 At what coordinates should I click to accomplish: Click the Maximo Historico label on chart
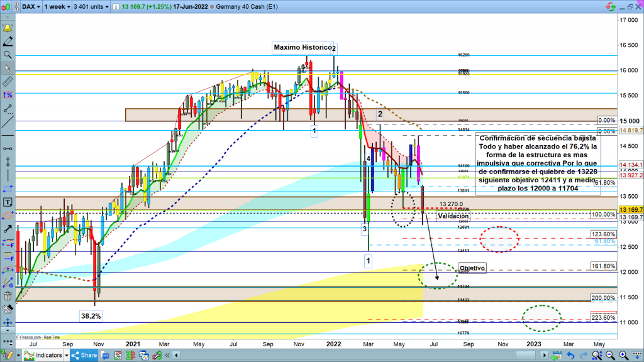tap(302, 48)
